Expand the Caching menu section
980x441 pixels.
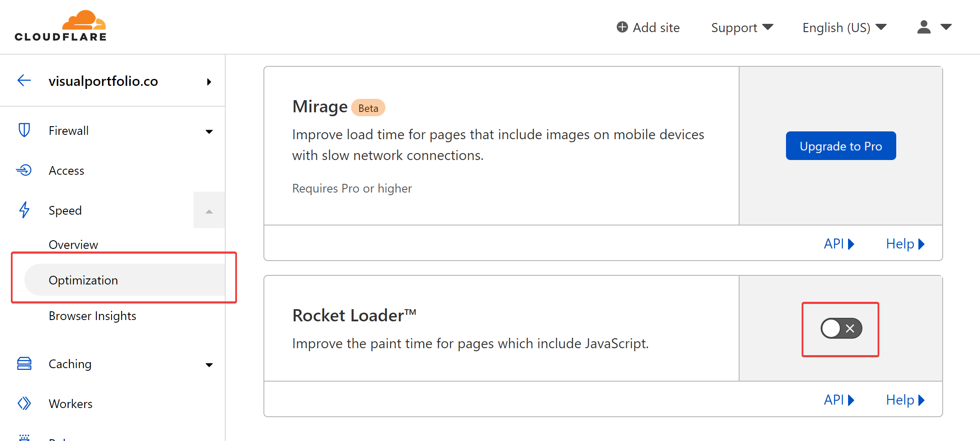click(x=209, y=365)
